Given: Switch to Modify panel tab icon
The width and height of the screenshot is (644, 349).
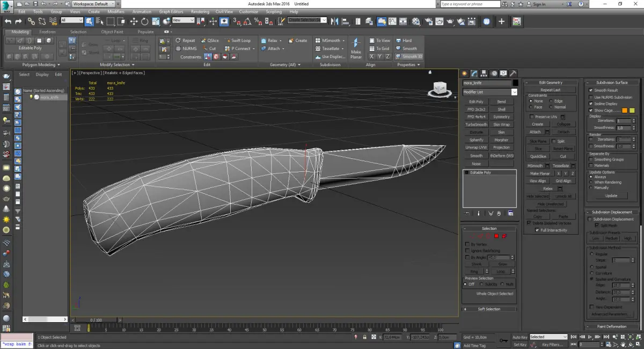Looking at the screenshot, I should (x=475, y=74).
